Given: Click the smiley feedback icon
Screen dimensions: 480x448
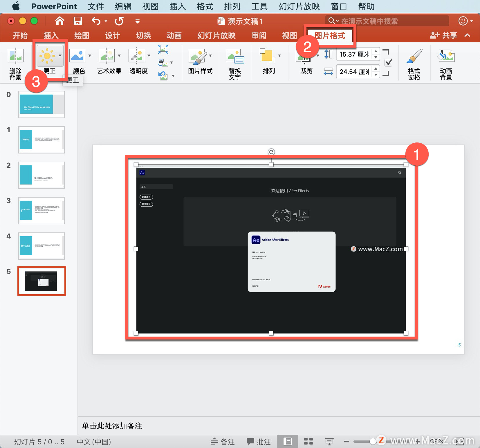Looking at the screenshot, I should click(463, 21).
